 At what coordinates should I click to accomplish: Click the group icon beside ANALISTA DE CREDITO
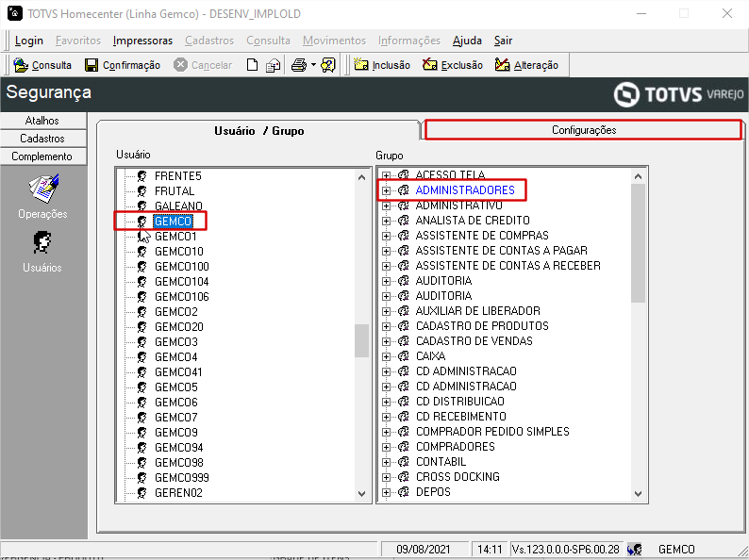point(404,221)
